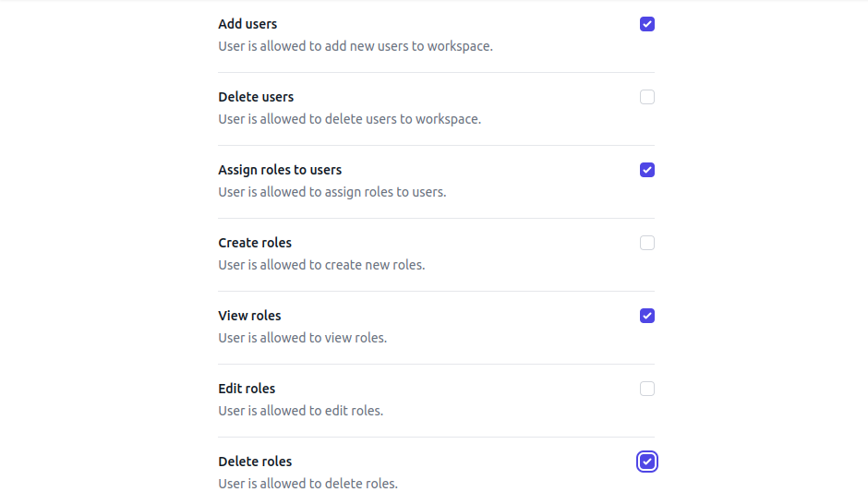Click the "Create roles" permission label
Image resolution: width=868 pixels, height=504 pixels.
tap(255, 243)
